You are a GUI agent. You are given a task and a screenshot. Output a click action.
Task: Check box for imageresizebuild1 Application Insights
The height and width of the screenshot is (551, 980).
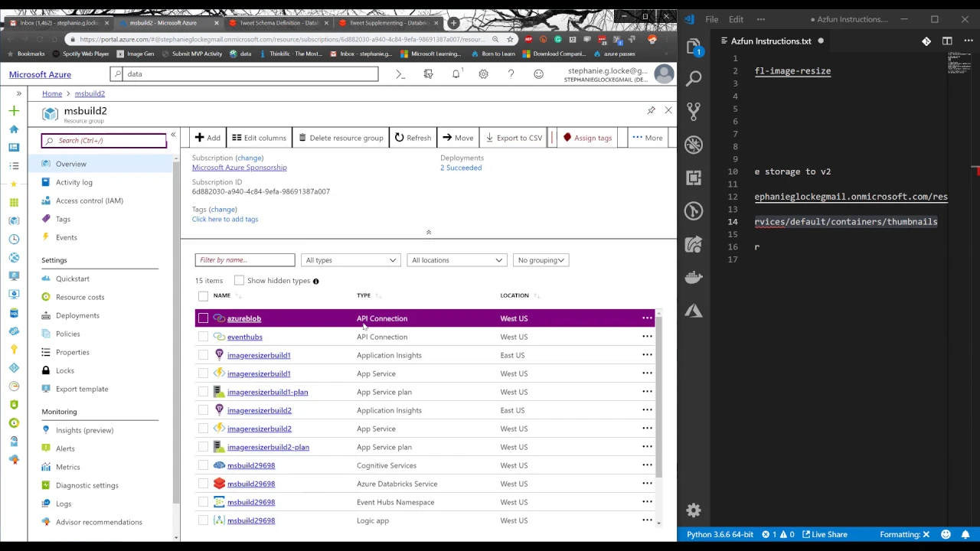(203, 355)
